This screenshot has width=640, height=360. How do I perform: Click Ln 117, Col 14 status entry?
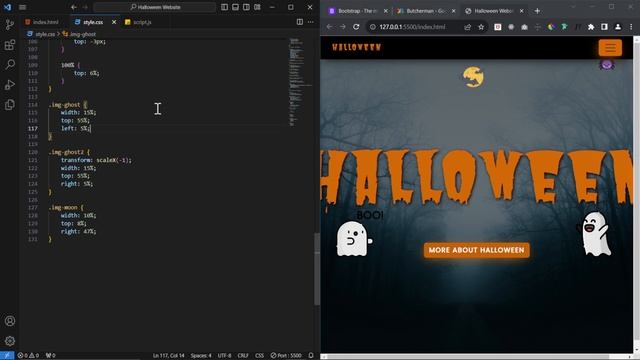pyautogui.click(x=169, y=356)
